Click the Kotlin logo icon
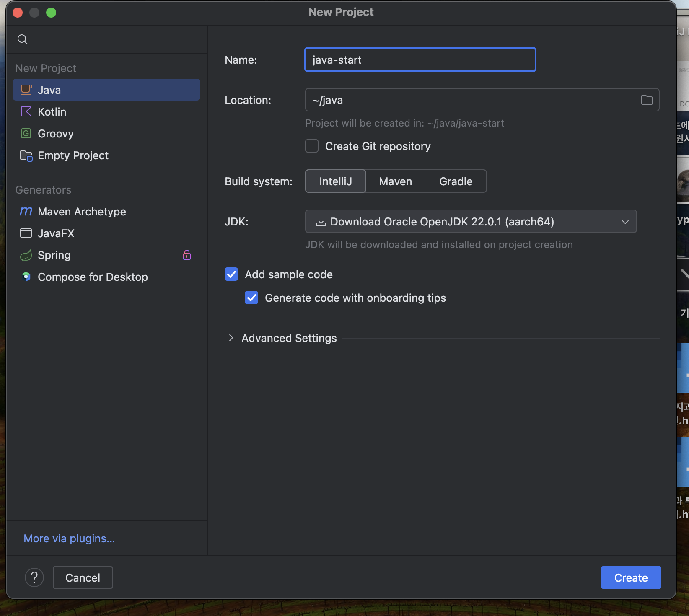The height and width of the screenshot is (616, 689). point(26,111)
